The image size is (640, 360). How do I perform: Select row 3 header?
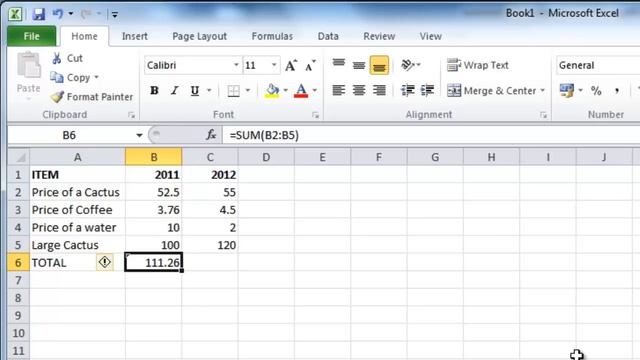click(18, 210)
